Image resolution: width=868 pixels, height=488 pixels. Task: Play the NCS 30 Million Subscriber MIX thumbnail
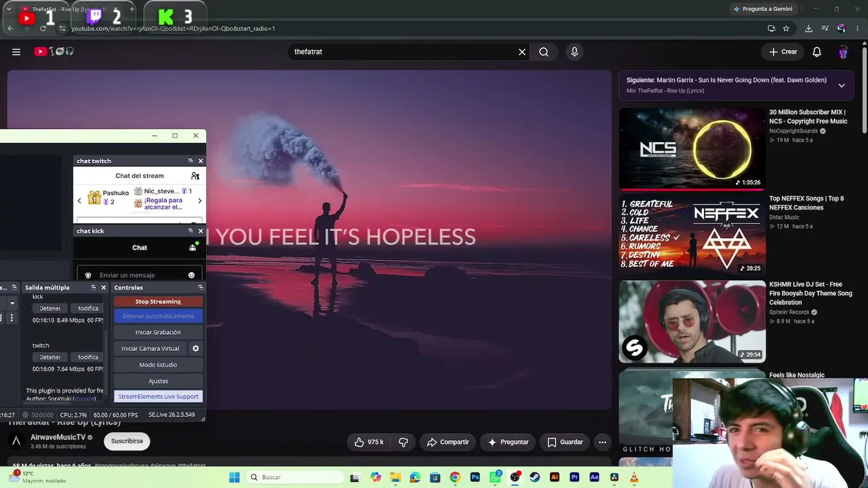click(692, 148)
